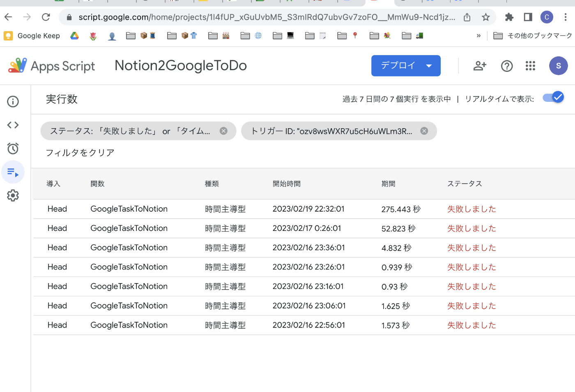Open the bookmark folder with truck icon
The image size is (575, 392).
412,36
